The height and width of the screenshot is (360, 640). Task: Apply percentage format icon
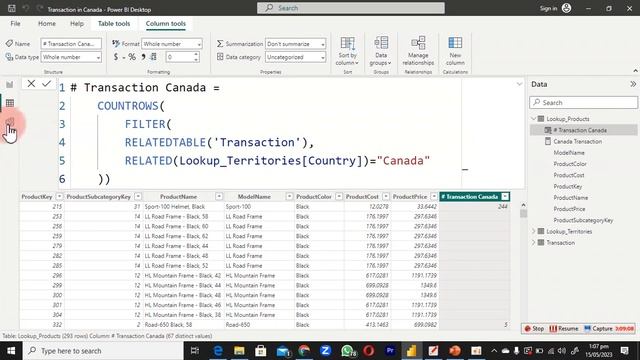[132, 57]
